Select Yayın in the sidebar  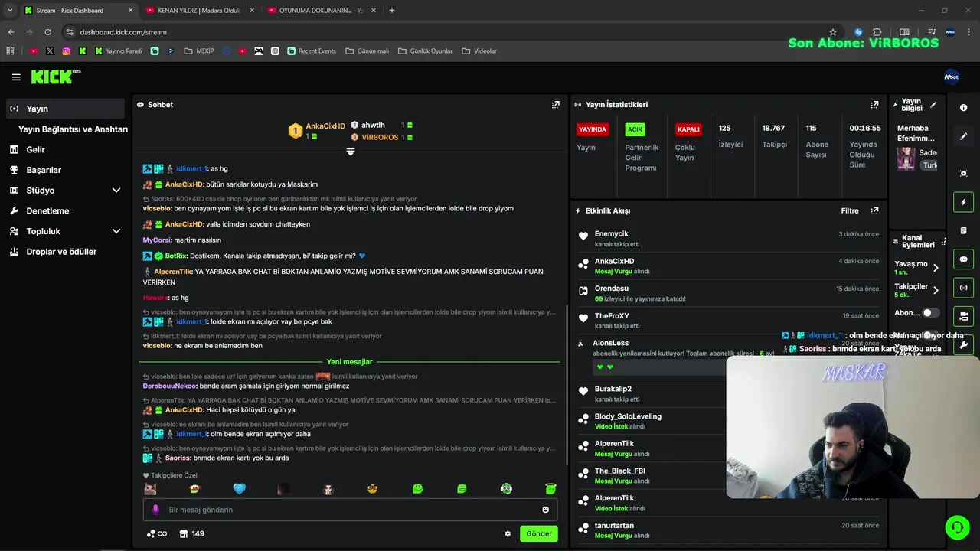click(x=65, y=109)
